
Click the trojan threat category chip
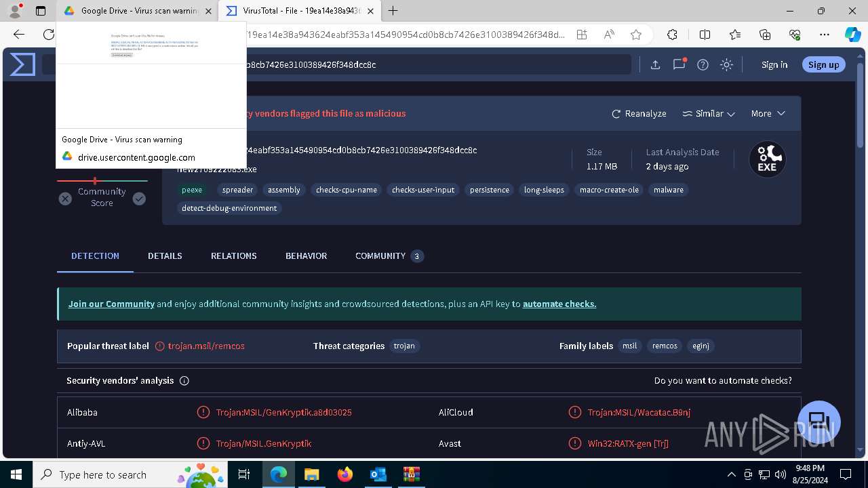coord(404,346)
